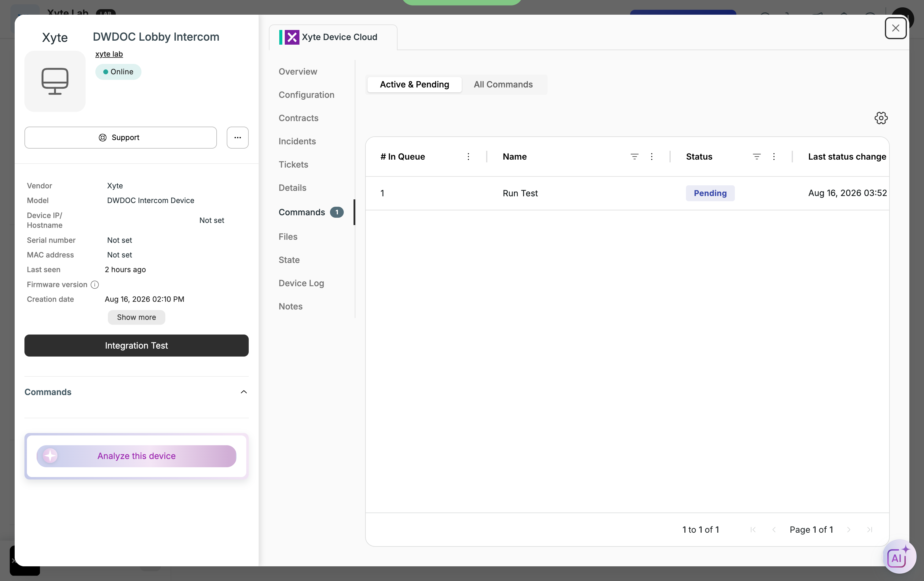The image size is (924, 581).
Task: Open the Tickets section
Action: click(293, 164)
